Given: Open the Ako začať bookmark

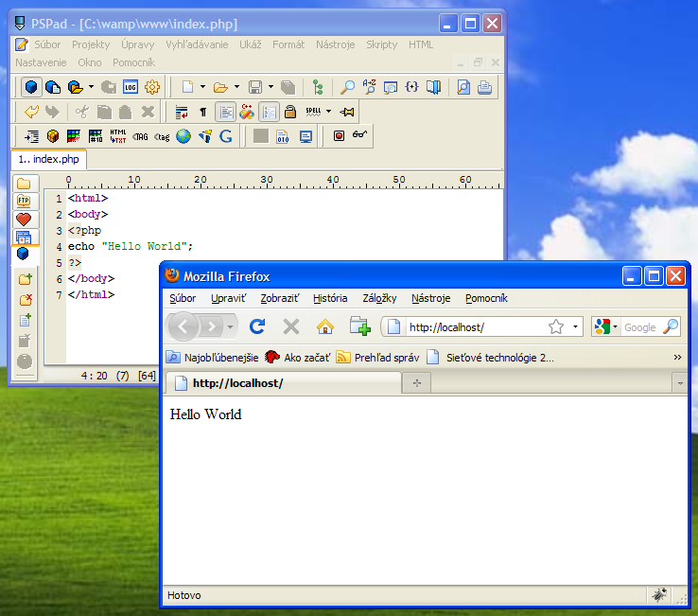Looking at the screenshot, I should point(297,358).
